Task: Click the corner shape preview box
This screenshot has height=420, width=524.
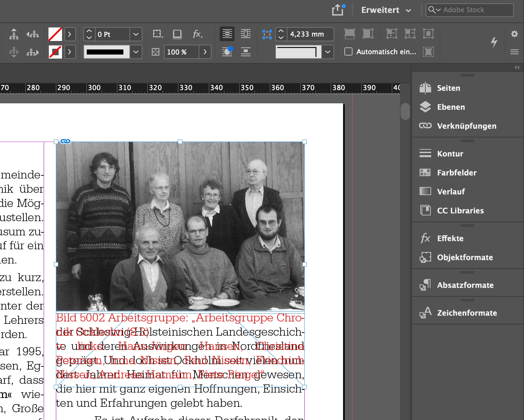Action: pos(298,52)
